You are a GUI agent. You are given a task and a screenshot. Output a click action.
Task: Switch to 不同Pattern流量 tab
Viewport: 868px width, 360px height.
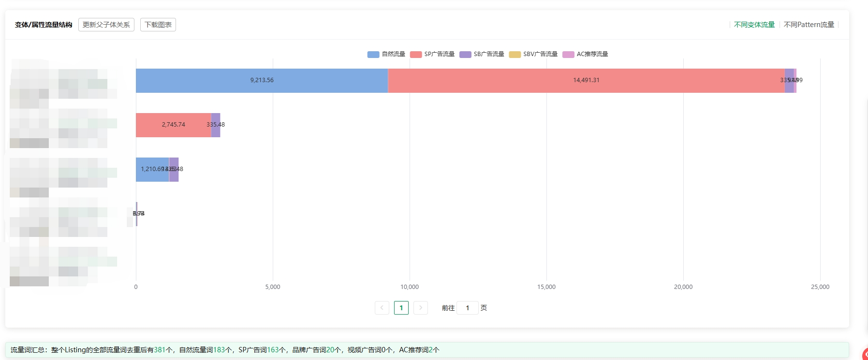[809, 25]
